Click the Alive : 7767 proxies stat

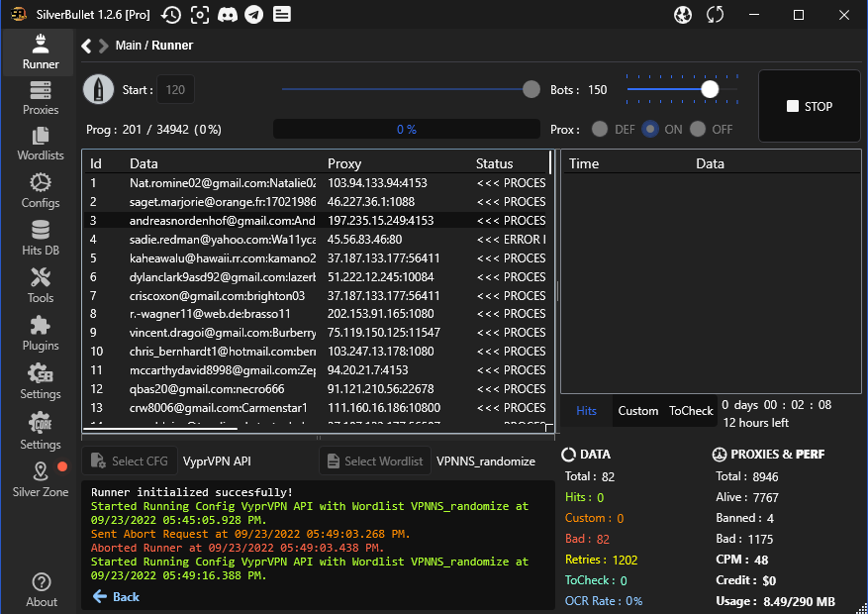click(x=747, y=497)
